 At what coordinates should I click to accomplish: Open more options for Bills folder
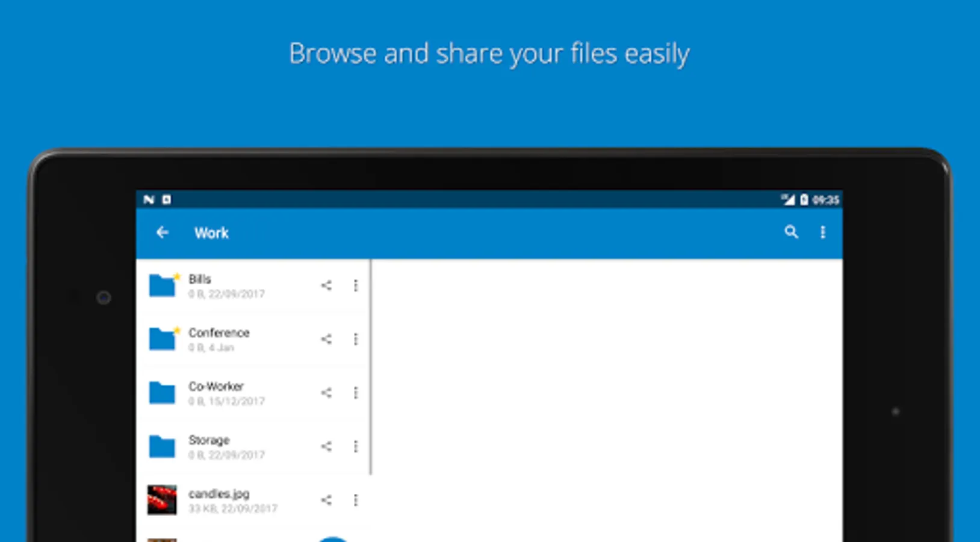pyautogui.click(x=356, y=285)
